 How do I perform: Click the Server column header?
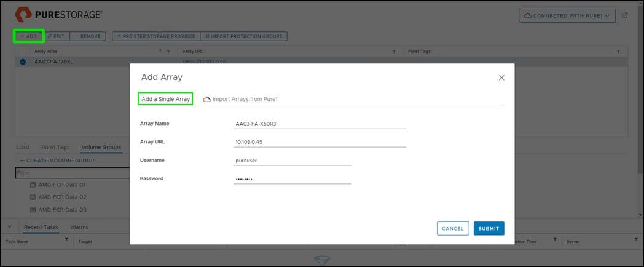click(573, 242)
